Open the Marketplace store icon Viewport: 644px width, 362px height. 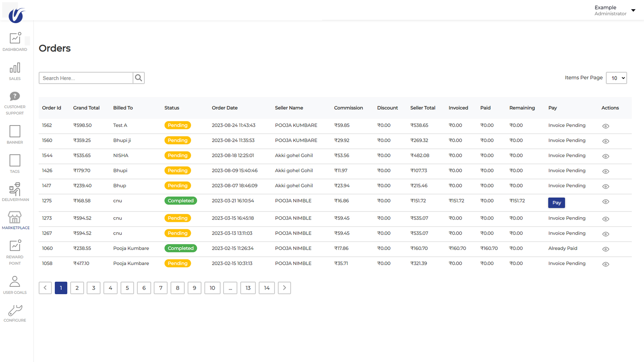coord(15,218)
